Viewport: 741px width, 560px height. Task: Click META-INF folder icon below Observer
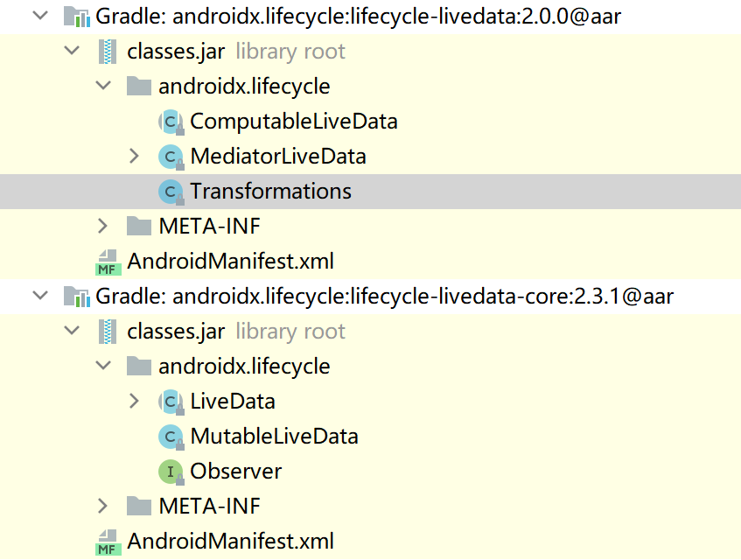tap(139, 506)
